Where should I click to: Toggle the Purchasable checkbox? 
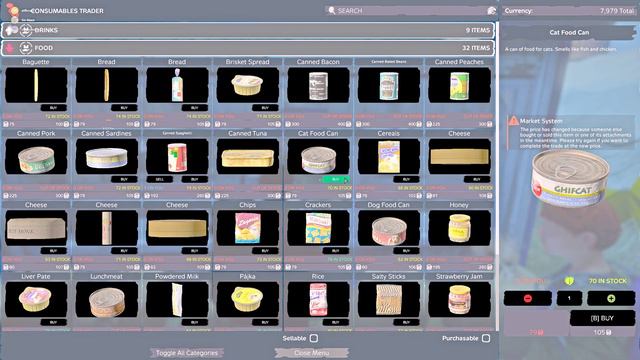coord(486,338)
